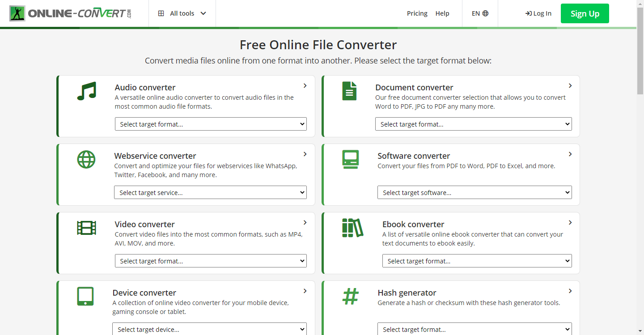
Task: Click the Online-Convert.com logo
Action: click(71, 13)
